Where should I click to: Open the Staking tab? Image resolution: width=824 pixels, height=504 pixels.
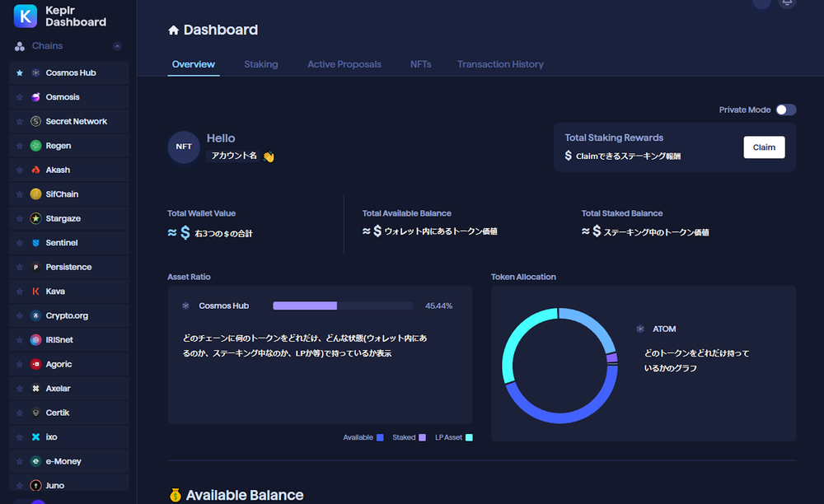point(260,64)
